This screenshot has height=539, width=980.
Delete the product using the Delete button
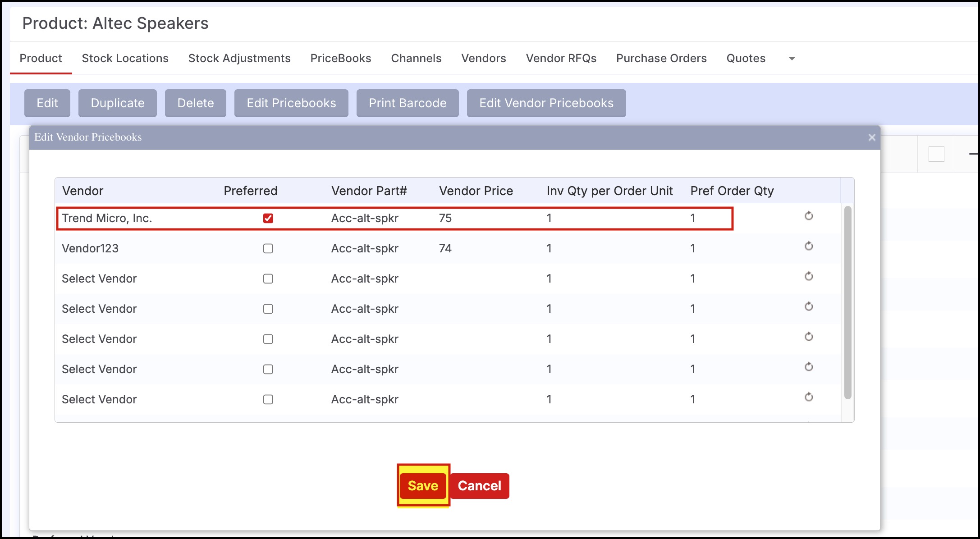(x=196, y=103)
